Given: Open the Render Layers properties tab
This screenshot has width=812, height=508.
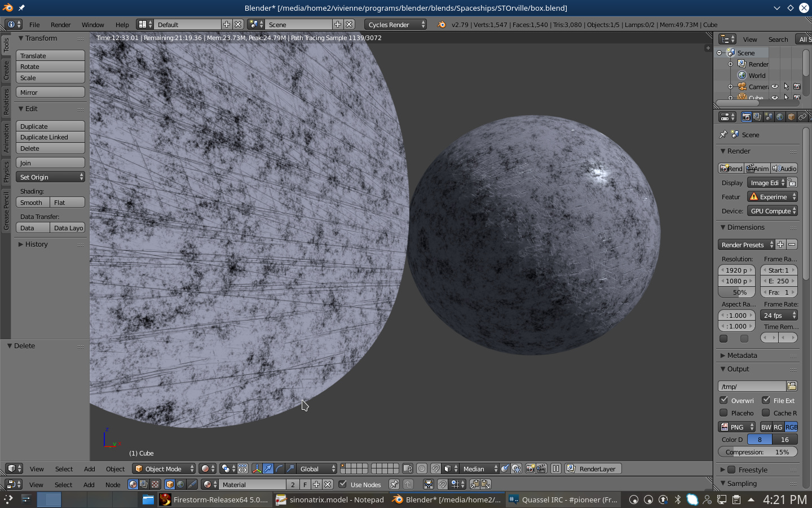Looking at the screenshot, I should pos(757,117).
